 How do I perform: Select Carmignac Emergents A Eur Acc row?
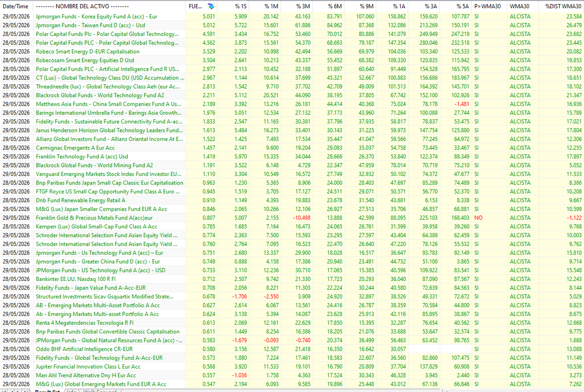coord(292,148)
